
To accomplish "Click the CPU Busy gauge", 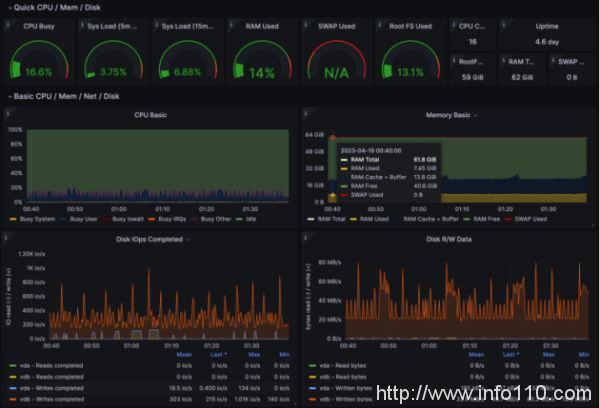I will point(38,62).
